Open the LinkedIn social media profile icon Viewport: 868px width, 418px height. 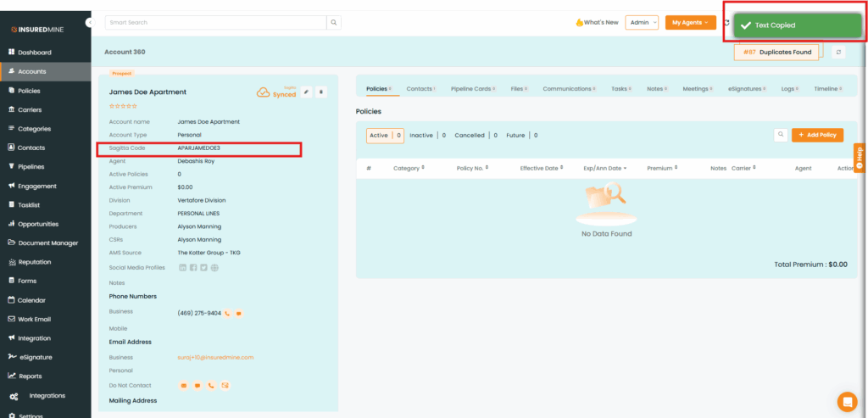pyautogui.click(x=182, y=268)
